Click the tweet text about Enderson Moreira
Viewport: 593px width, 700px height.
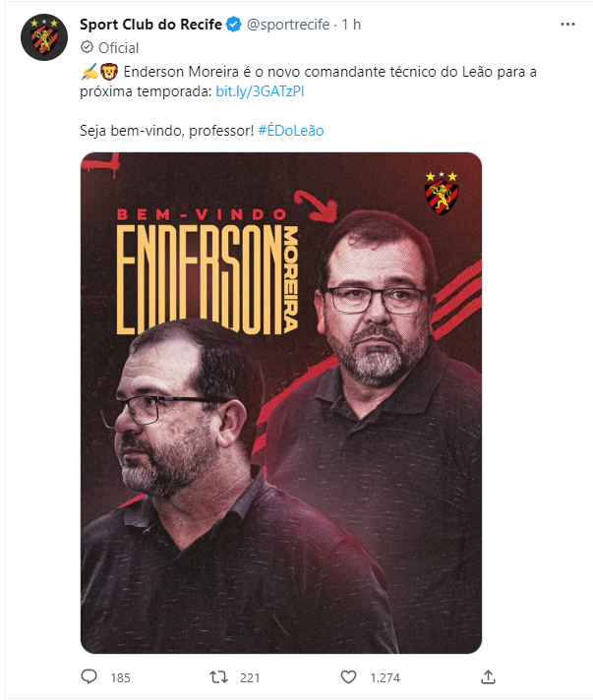pos(308,82)
